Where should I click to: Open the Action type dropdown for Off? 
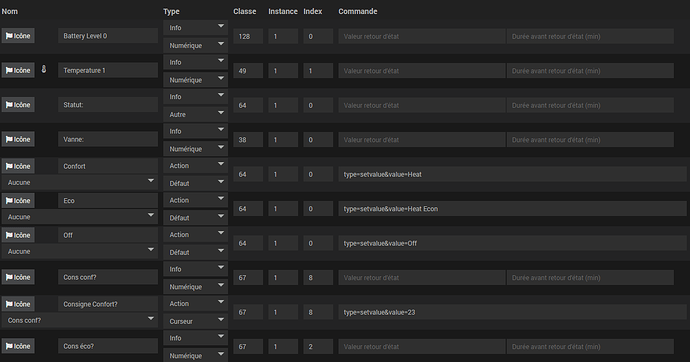click(x=195, y=234)
